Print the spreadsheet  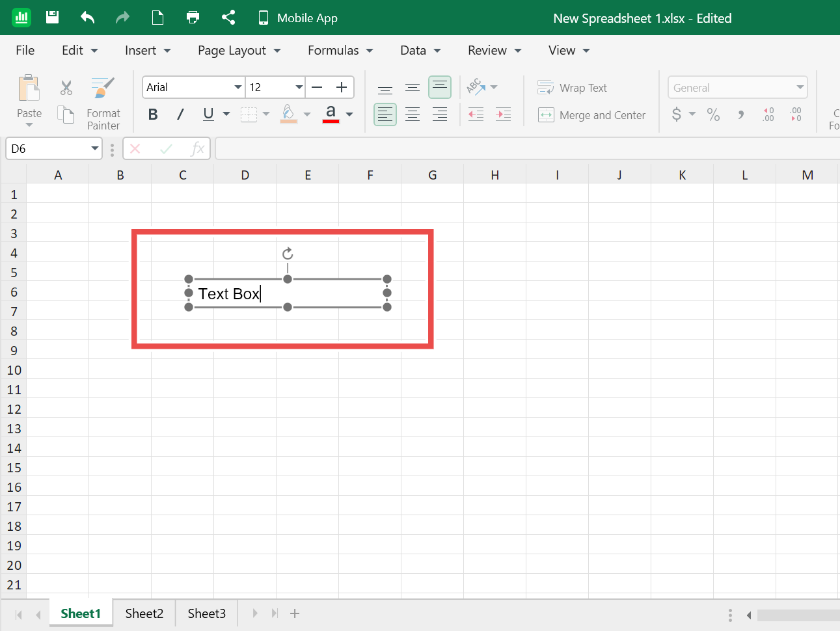(x=193, y=18)
